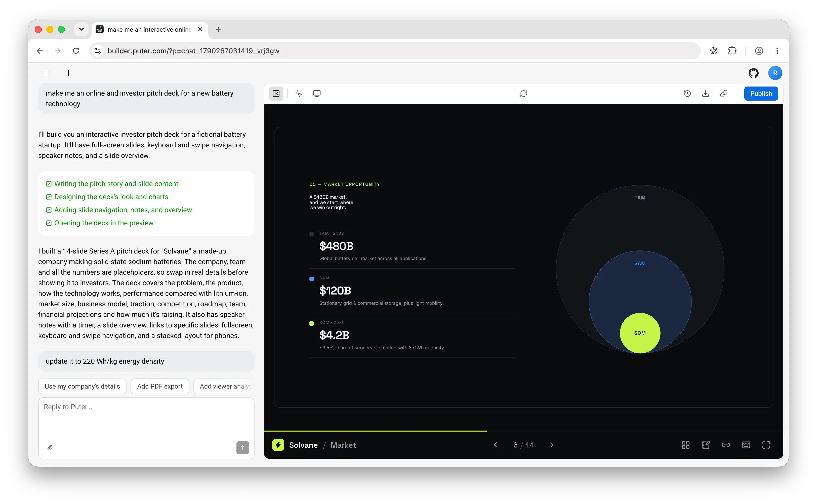Go back in browser history
The width and height of the screenshot is (817, 504).
40,51
